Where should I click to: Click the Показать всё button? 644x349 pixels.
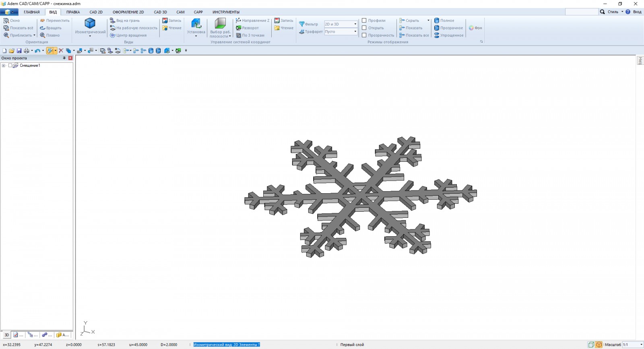click(19, 28)
